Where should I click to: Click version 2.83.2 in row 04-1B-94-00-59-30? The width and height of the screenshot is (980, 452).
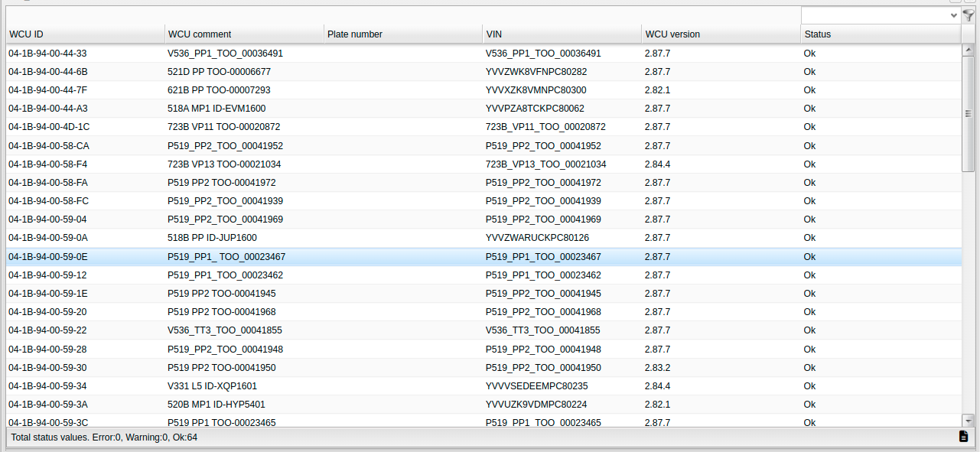click(657, 368)
